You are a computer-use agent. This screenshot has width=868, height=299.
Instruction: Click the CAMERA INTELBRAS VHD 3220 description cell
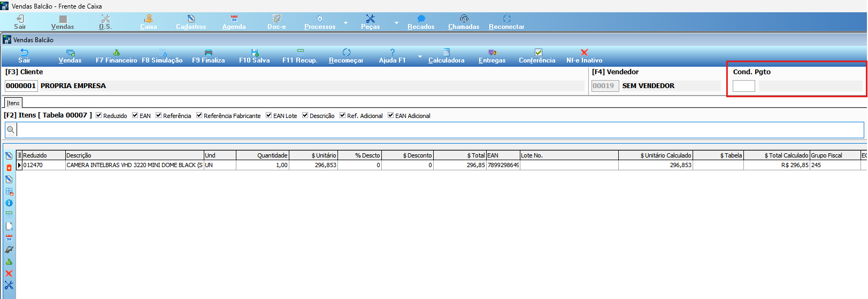[x=134, y=165]
